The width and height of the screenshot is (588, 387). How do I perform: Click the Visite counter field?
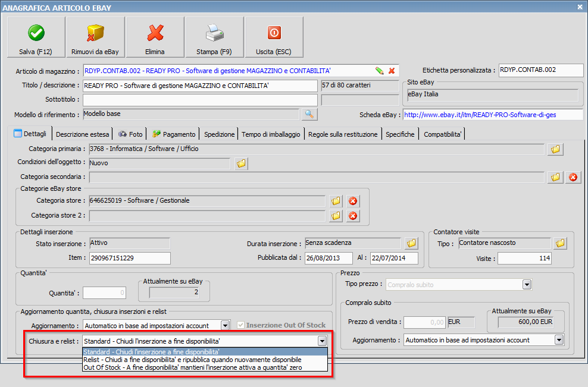(x=524, y=258)
